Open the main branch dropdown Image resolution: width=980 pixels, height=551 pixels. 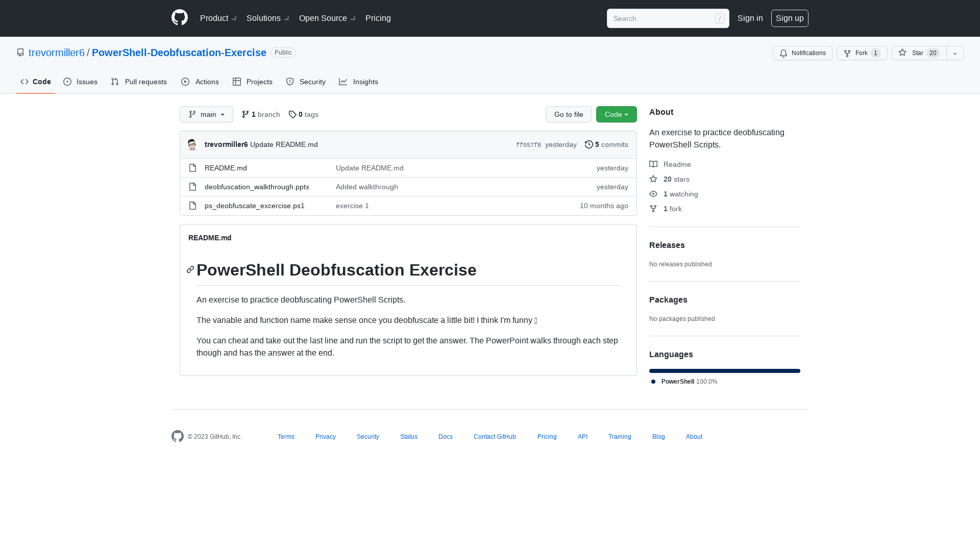coord(206,114)
